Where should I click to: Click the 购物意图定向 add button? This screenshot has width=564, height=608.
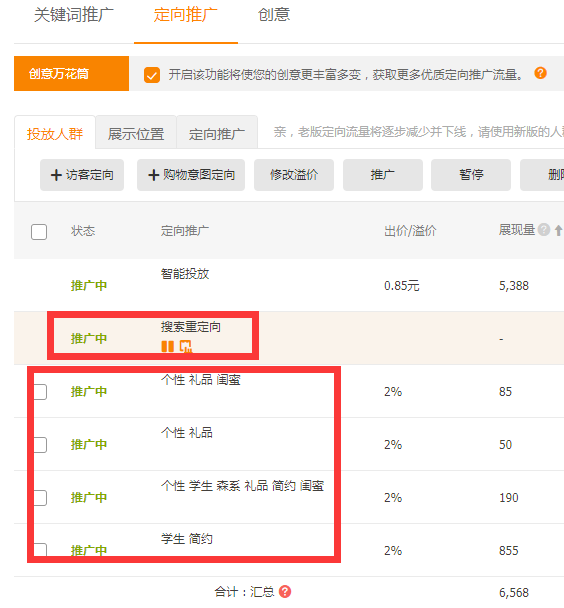[191, 175]
